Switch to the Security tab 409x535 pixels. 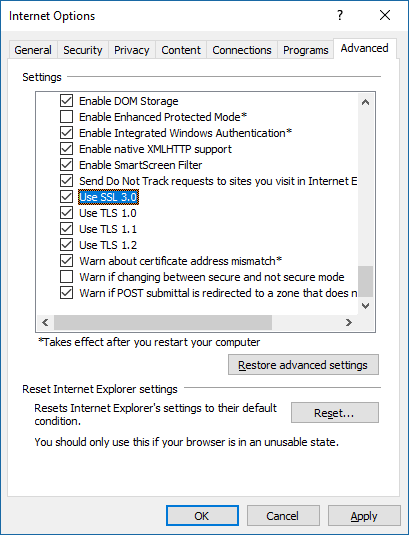83,50
